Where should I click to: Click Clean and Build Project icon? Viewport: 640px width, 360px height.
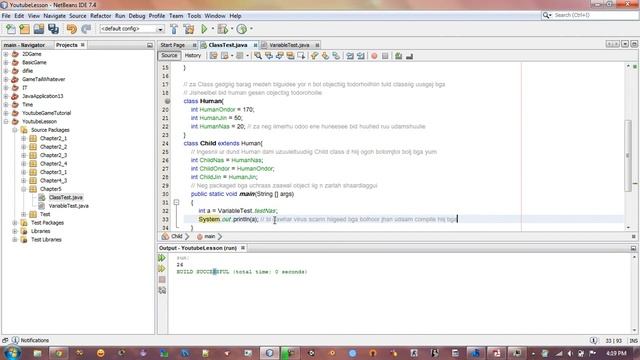[x=189, y=29]
